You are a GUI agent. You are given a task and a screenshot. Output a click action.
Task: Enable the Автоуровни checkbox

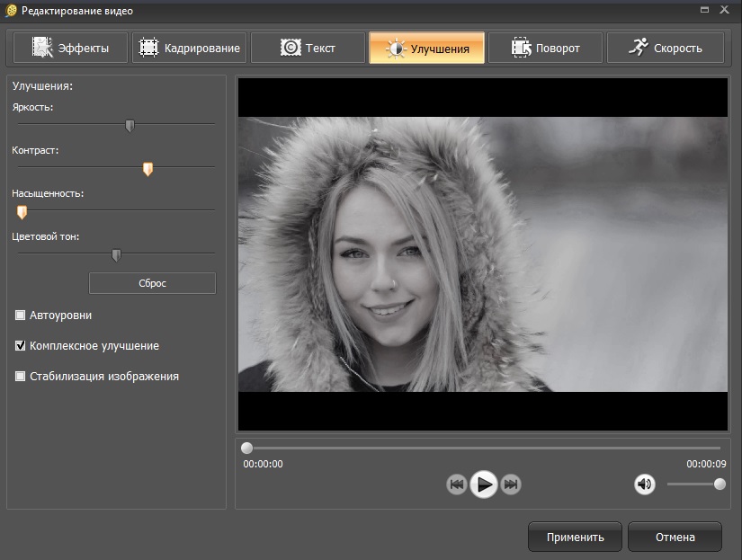(21, 316)
